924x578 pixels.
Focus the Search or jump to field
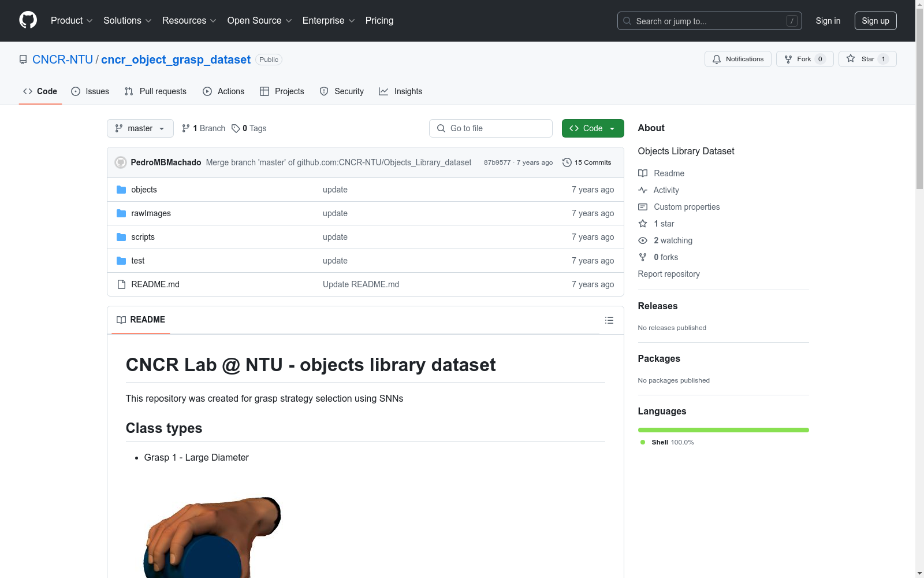pos(710,21)
